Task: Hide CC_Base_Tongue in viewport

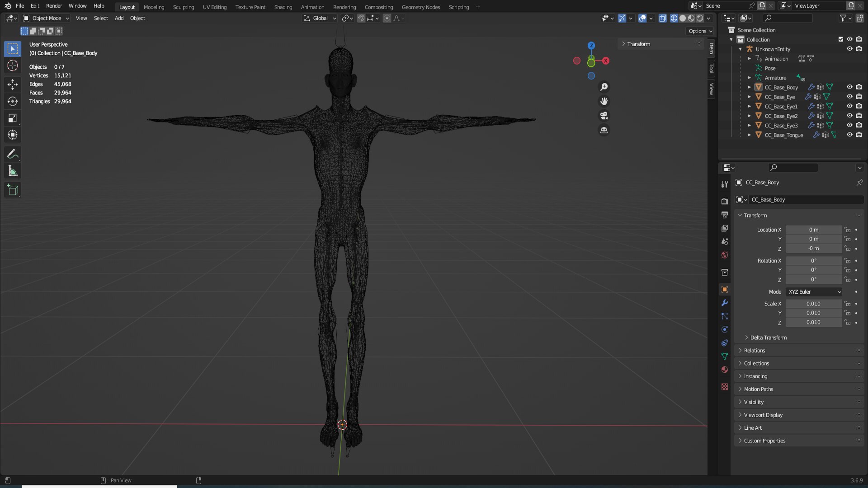Action: pyautogui.click(x=849, y=135)
